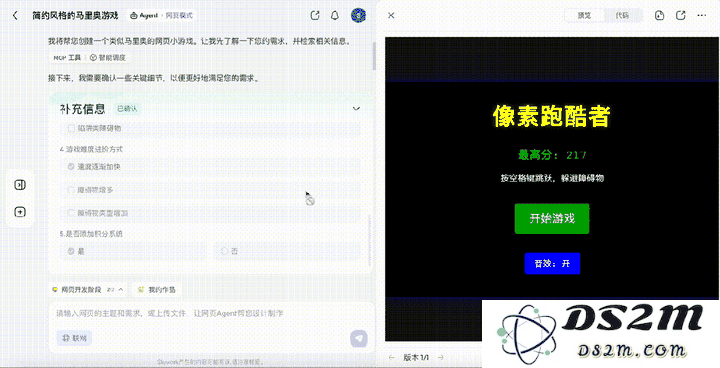Focus the webpage prompt input field
The height and width of the screenshot is (368, 720).
(211, 314)
